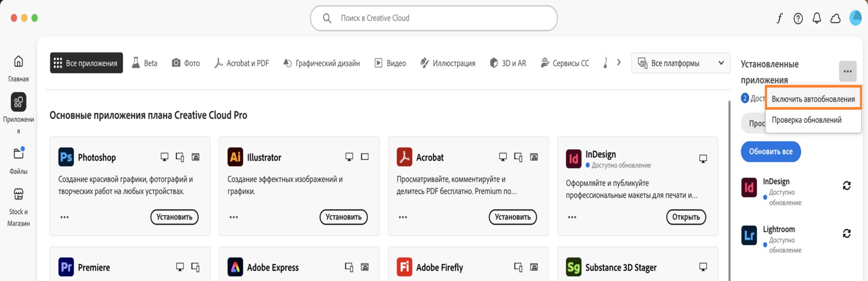Viewport: 868px width, 281px height.
Task: Click the InDesign card app icon
Action: click(573, 159)
